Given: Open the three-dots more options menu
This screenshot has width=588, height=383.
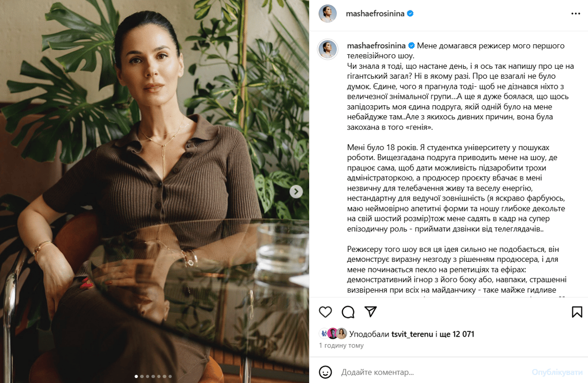Looking at the screenshot, I should (x=576, y=13).
